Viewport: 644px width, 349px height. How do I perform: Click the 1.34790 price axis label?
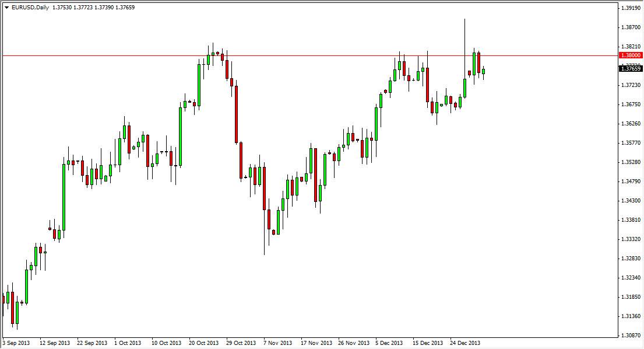click(631, 182)
